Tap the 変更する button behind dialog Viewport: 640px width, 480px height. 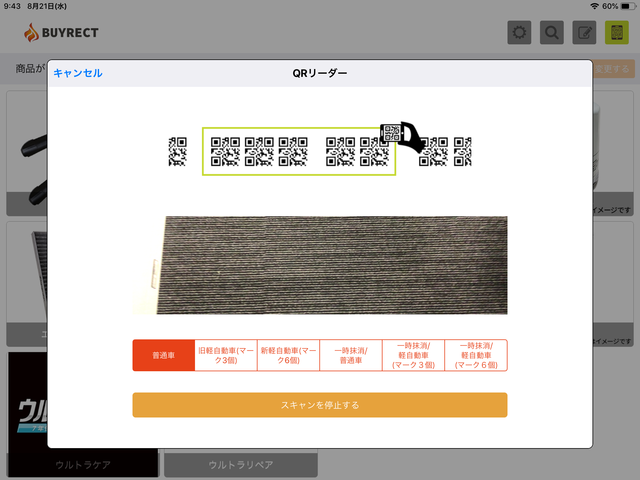pos(613,69)
